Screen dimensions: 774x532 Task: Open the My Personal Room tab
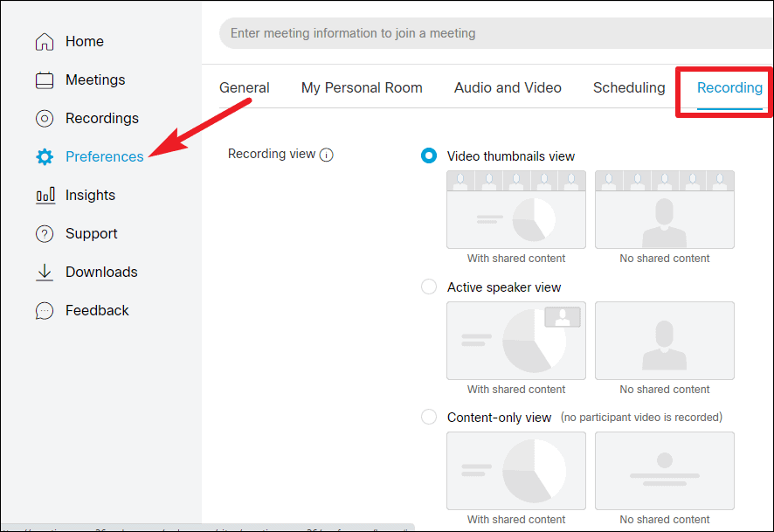coord(362,88)
